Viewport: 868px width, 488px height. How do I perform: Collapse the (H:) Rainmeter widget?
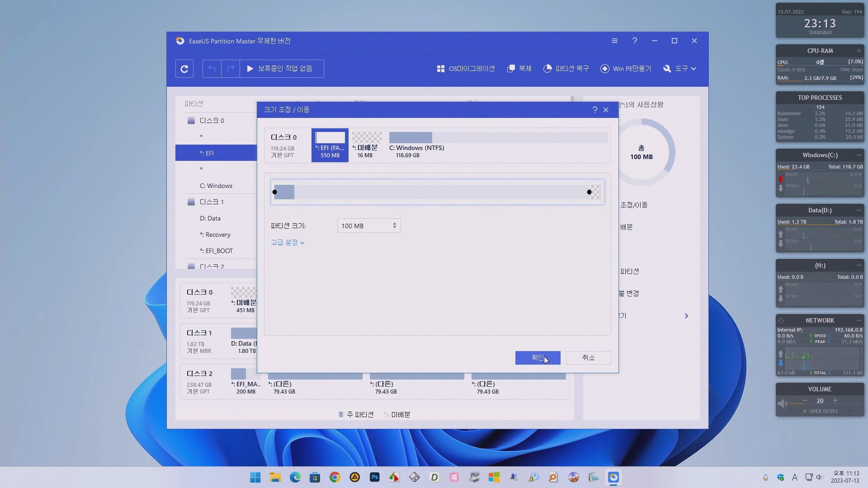coord(859,265)
